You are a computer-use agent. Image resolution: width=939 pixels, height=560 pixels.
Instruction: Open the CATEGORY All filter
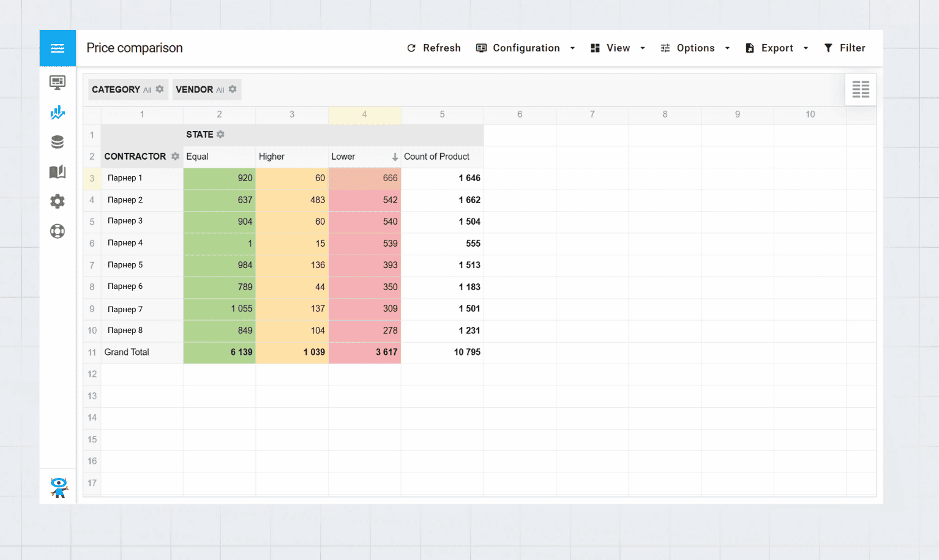tap(128, 89)
